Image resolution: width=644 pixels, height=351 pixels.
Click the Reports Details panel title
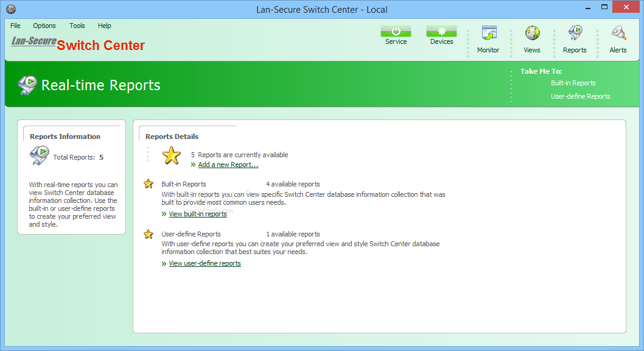172,136
